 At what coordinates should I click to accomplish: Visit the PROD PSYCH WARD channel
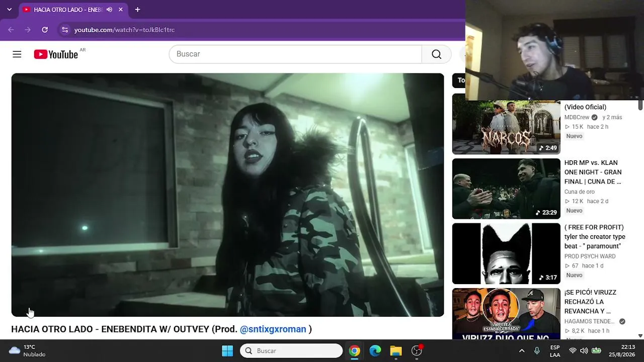(590, 256)
